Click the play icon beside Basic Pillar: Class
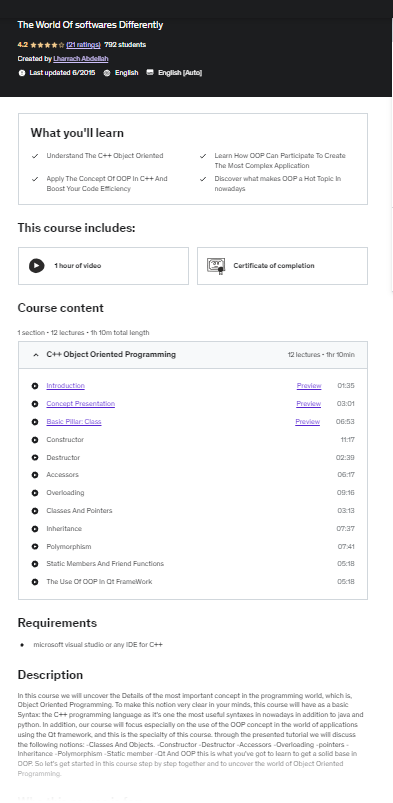The width and height of the screenshot is (393, 803). 35,421
